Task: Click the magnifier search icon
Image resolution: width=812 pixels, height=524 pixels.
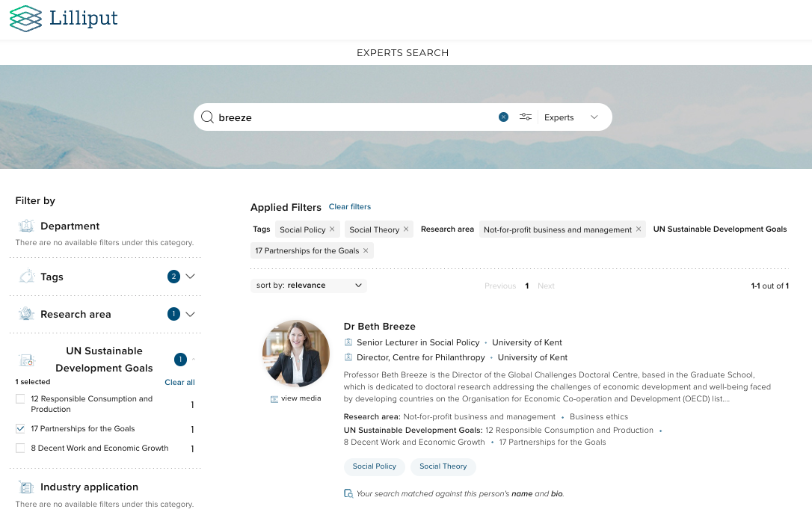Action: pos(207,117)
